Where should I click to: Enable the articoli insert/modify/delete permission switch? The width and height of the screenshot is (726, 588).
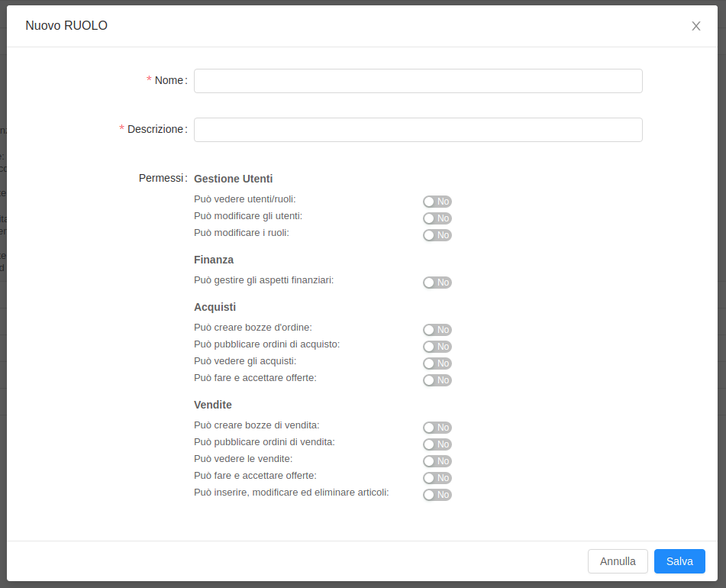point(437,495)
